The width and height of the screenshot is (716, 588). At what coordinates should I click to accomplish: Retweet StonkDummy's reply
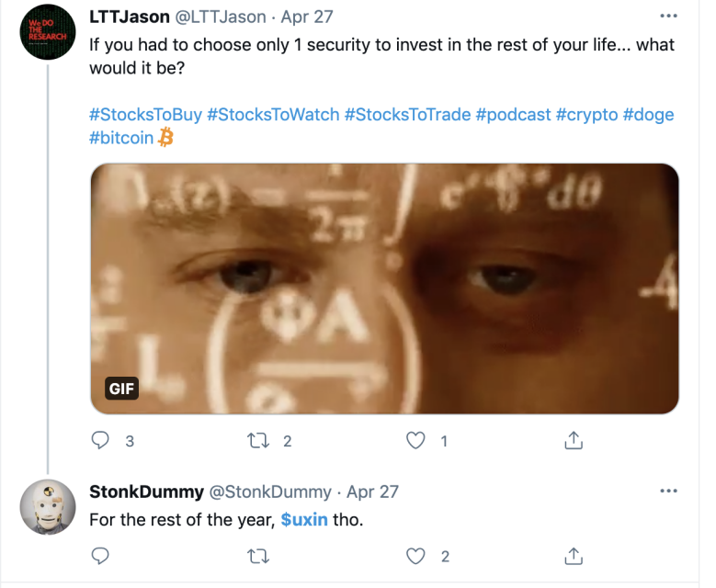pos(259,556)
